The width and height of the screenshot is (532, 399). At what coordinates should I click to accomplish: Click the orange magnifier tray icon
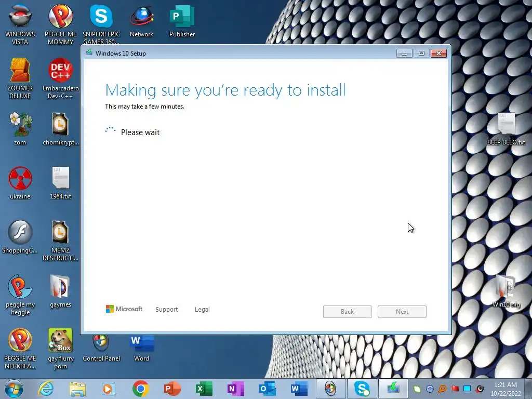point(442,389)
